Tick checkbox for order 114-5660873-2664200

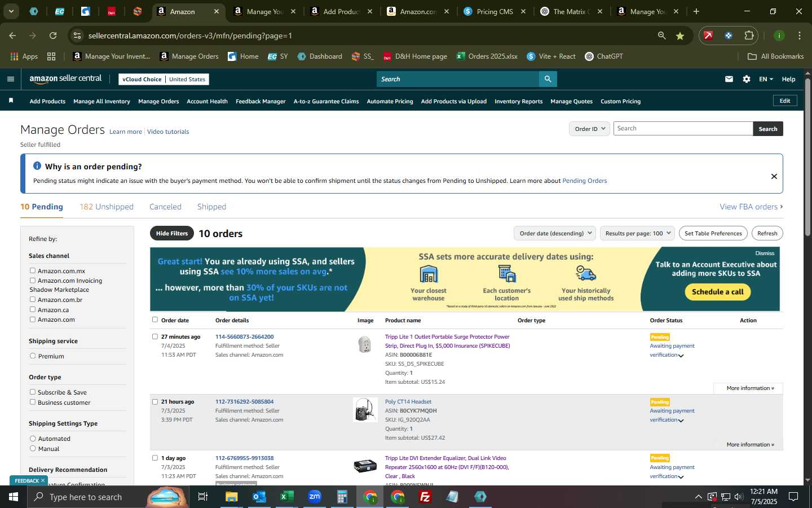tap(155, 337)
